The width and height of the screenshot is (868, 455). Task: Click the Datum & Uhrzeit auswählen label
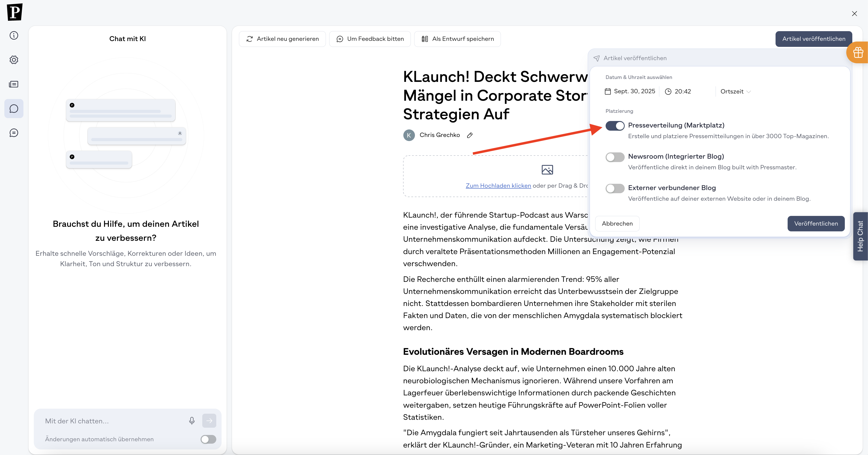(x=638, y=77)
